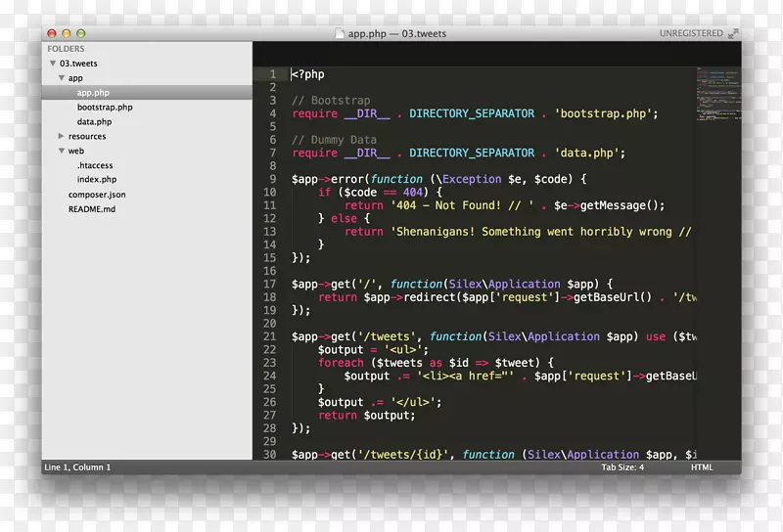Open composer.json file
Screen dimensions: 783x532
(x=97, y=195)
